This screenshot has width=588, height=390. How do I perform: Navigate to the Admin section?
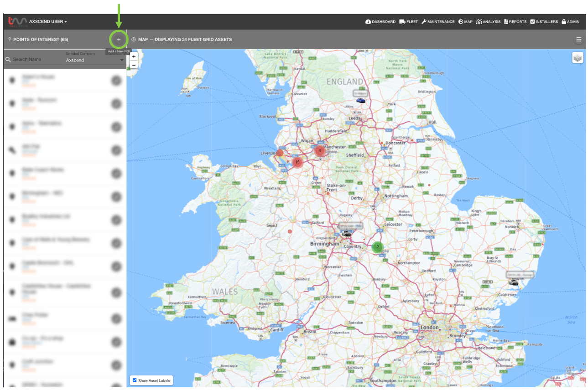pos(570,21)
